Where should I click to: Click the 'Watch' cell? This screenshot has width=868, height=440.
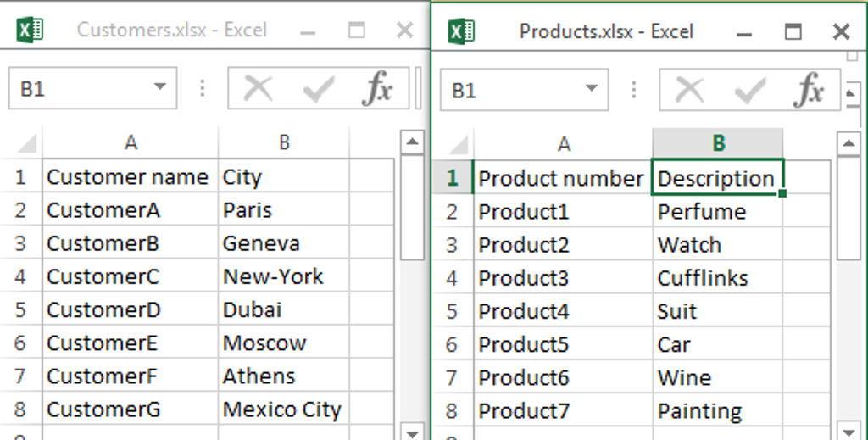tap(718, 245)
